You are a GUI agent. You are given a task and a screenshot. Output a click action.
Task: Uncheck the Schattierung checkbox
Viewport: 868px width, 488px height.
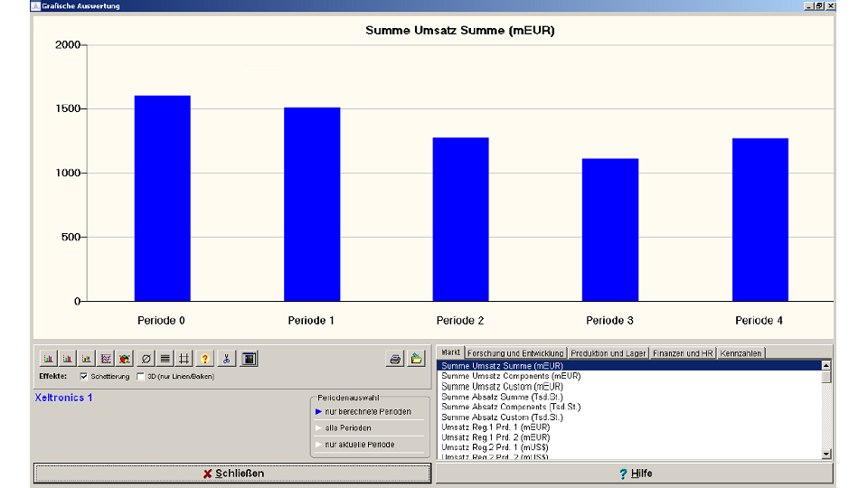pyautogui.click(x=84, y=376)
